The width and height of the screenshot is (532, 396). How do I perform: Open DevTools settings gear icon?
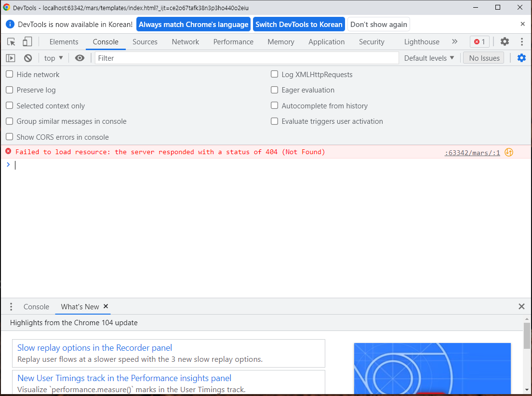click(505, 41)
